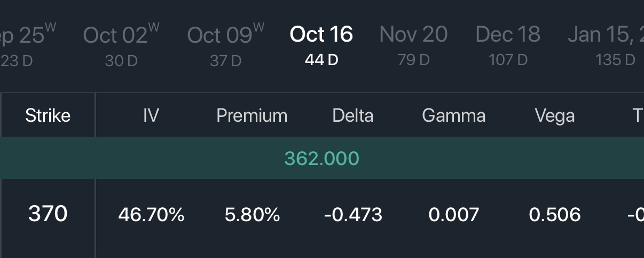Click the IV column header
The height and width of the screenshot is (258, 644).
point(151,115)
